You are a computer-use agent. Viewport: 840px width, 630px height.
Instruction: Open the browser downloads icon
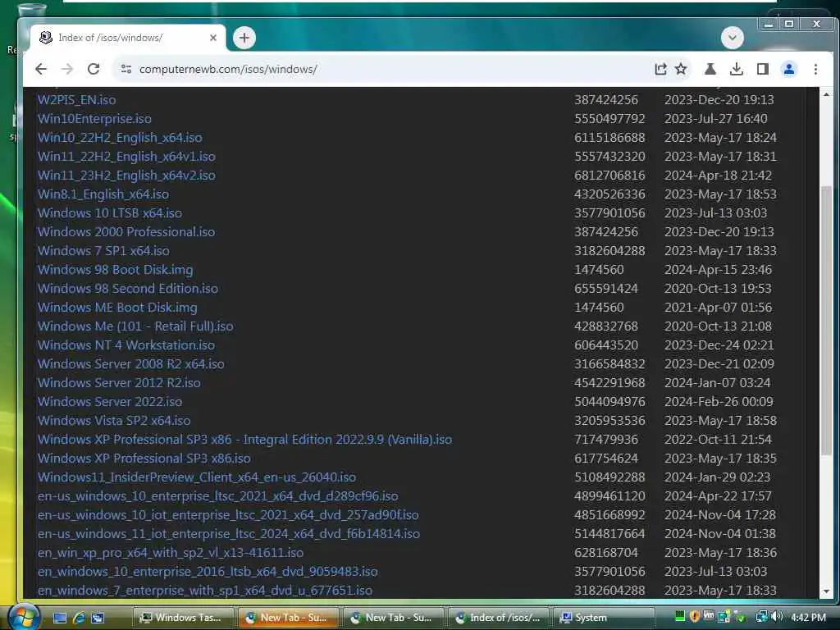click(737, 69)
